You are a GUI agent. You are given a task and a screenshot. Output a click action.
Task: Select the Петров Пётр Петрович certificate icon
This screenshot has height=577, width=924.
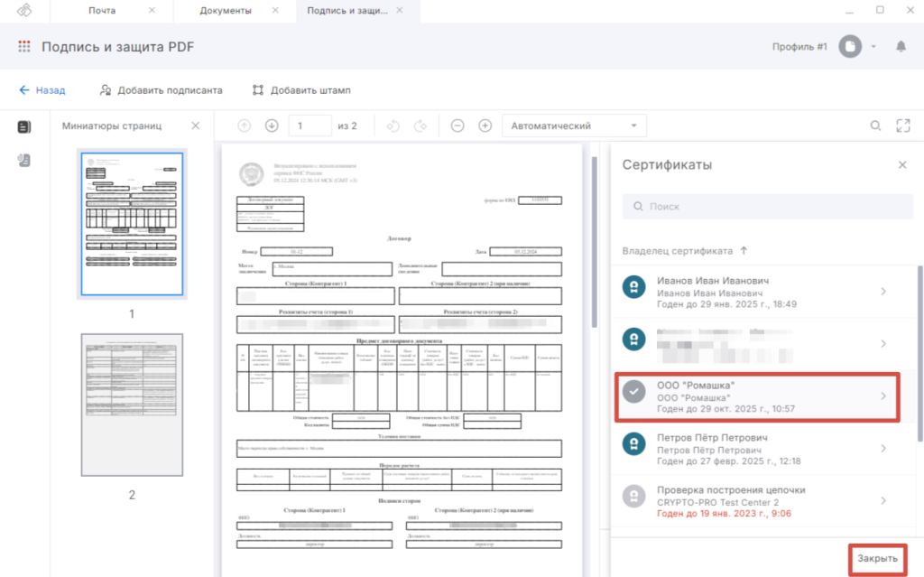tap(634, 443)
